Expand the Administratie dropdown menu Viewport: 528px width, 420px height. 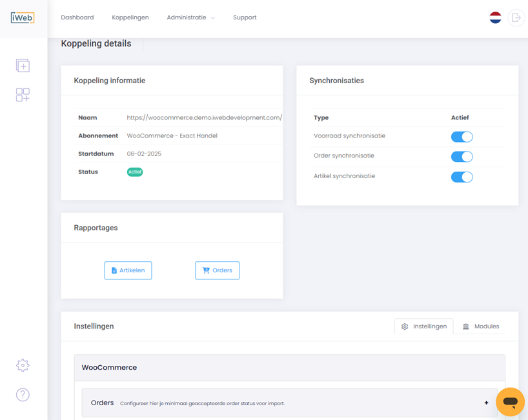[190, 17]
